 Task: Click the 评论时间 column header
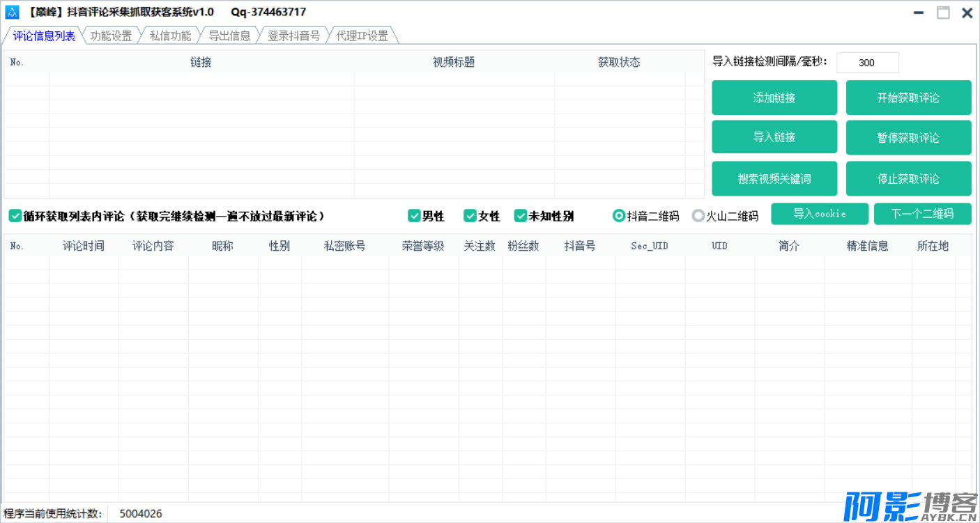(84, 246)
